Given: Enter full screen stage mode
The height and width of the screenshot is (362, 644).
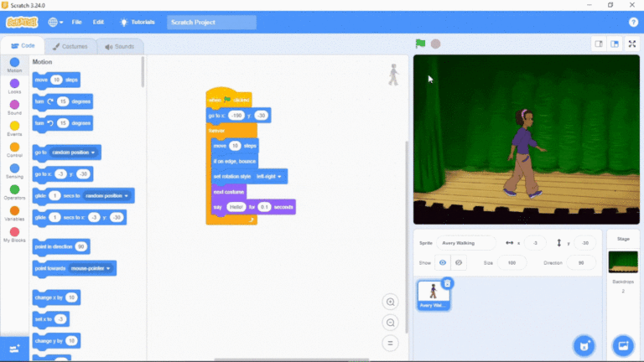Looking at the screenshot, I should pyautogui.click(x=632, y=44).
